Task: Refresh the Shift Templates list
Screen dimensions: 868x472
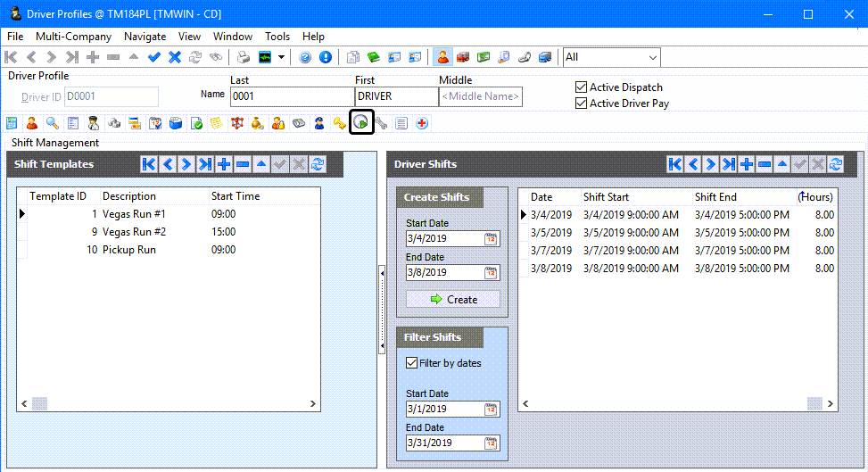Action: click(318, 164)
